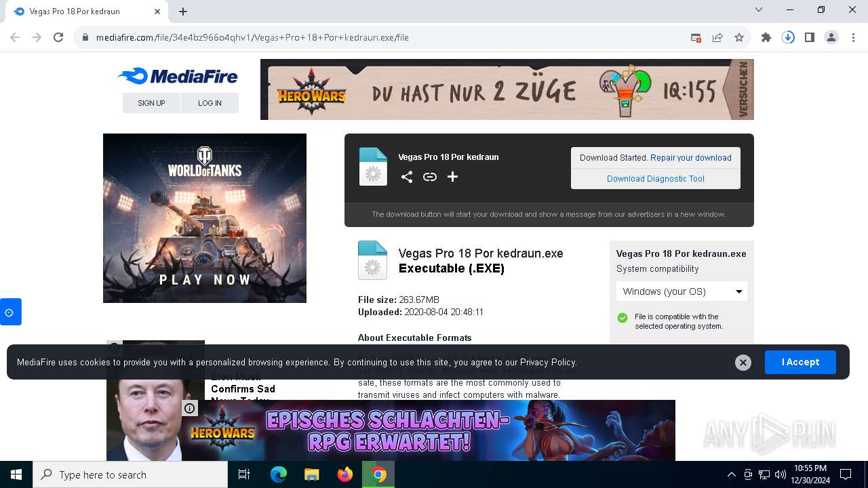Screen dimensions: 868x488
Task: Click the ad info icon on the Hero Wars banner
Action: 190,408
